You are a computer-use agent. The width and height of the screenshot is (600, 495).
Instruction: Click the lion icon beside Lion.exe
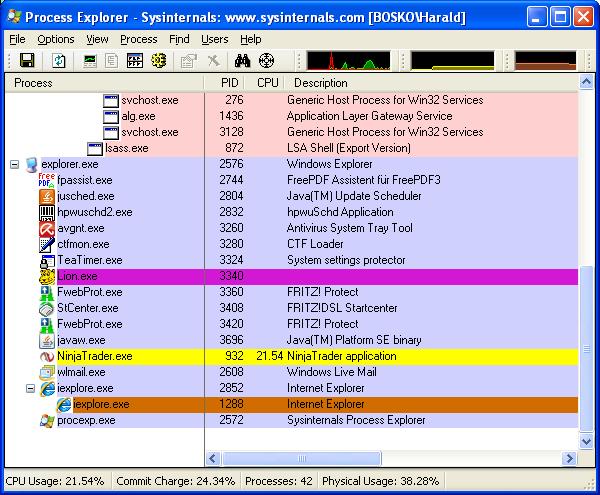point(47,276)
